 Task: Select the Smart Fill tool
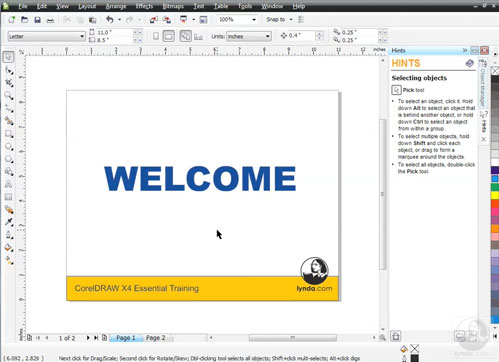(9, 121)
